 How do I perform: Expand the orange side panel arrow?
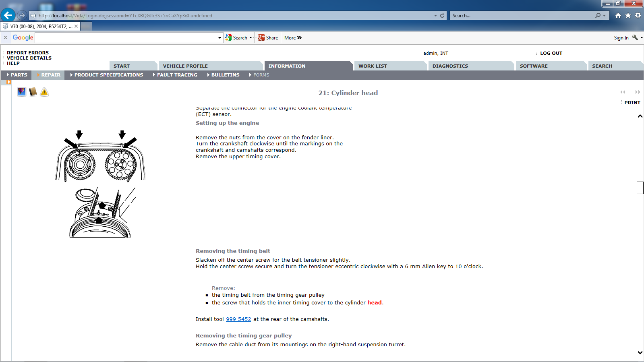point(8,82)
